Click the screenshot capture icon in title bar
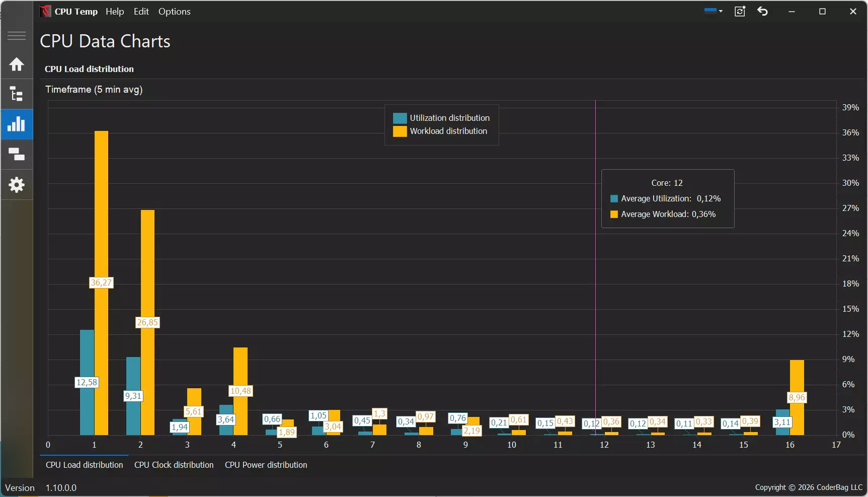868x497 pixels. point(740,11)
